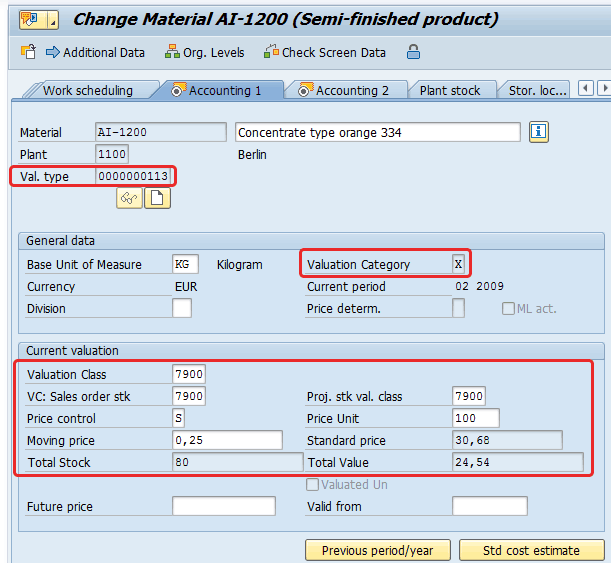Click into the Moving price field
Image resolution: width=611 pixels, height=563 pixels.
point(227,441)
